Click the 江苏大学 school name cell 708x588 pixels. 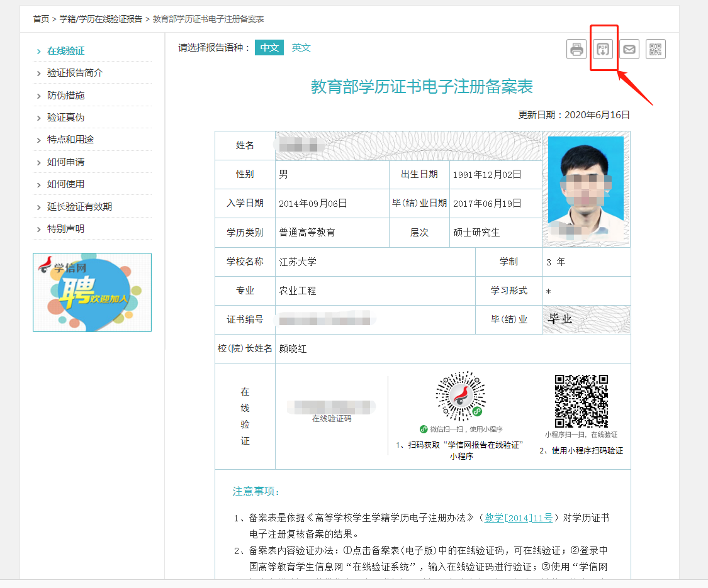pyautogui.click(x=375, y=262)
